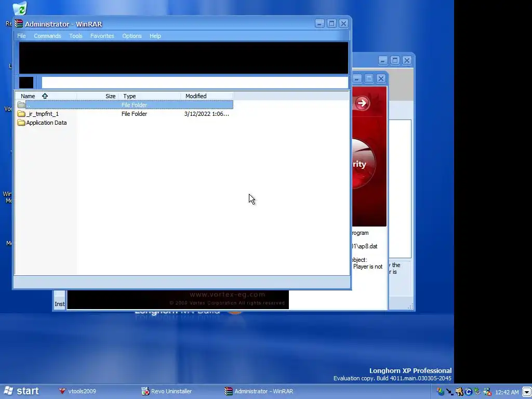Image resolution: width=532 pixels, height=399 pixels.
Task: Click the Messenger tray icon with red X
Action: 487,392
